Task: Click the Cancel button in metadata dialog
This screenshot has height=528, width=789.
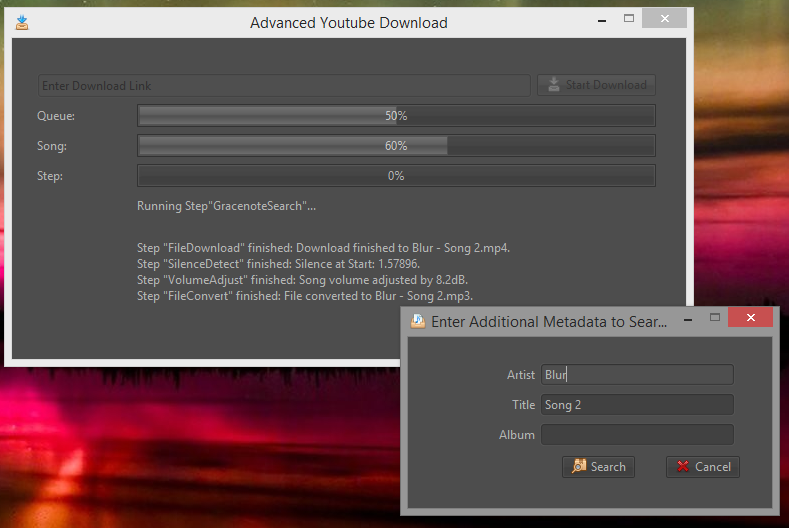Action: pyautogui.click(x=703, y=467)
